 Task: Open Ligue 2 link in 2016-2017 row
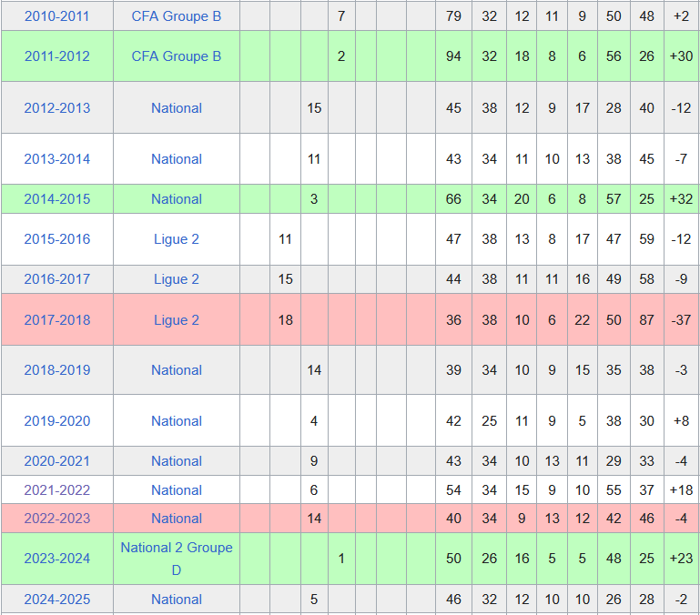pyautogui.click(x=177, y=279)
